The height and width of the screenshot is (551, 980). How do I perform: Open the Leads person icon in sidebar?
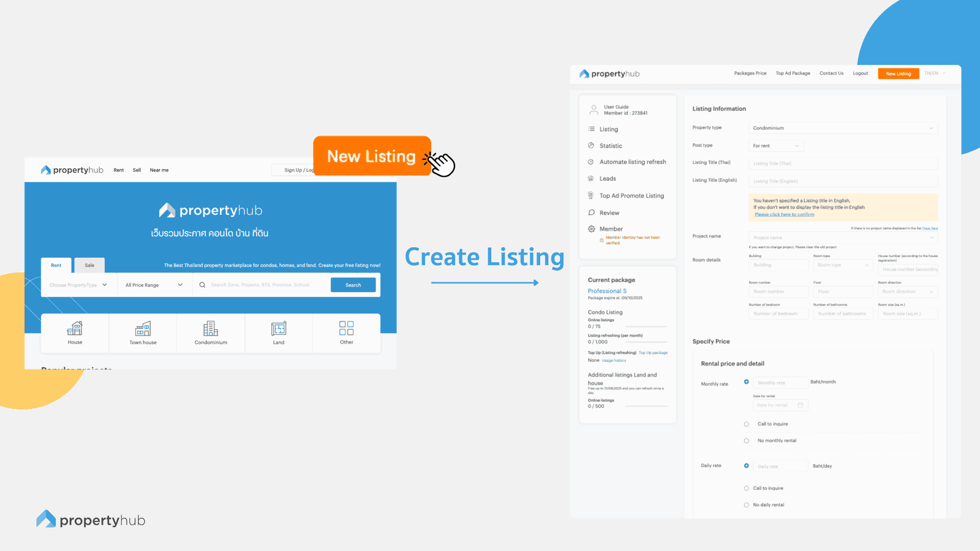(591, 178)
